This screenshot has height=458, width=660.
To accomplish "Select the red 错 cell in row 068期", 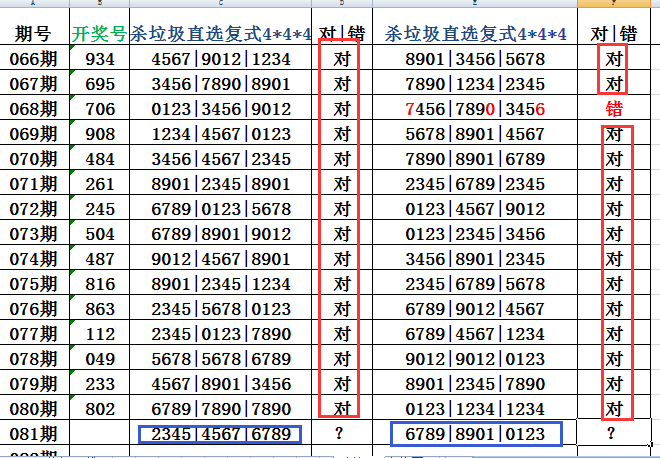I will coord(614,109).
